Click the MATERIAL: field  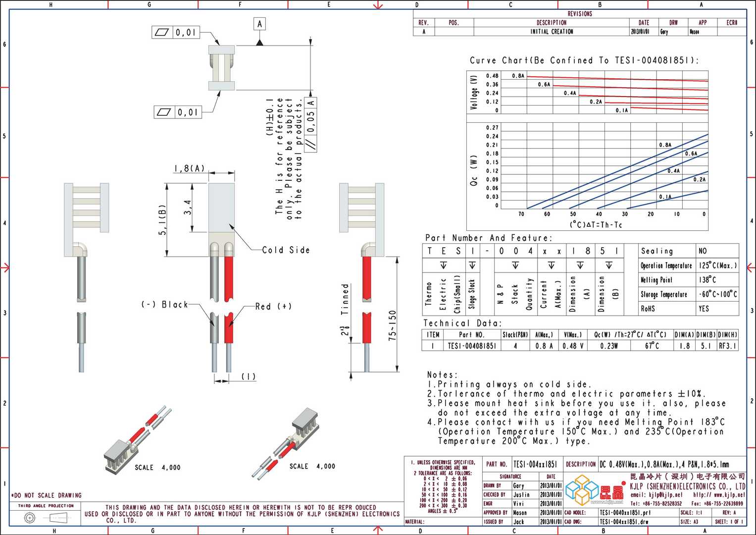(x=443, y=521)
